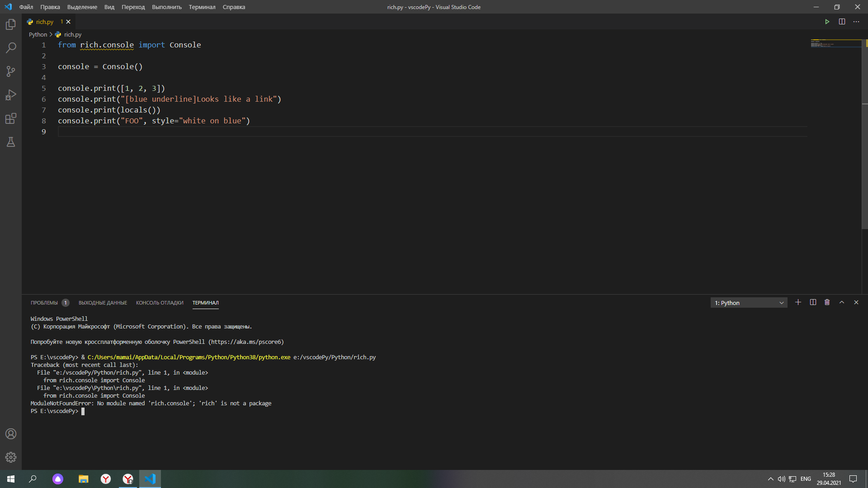Open the Search view in activity bar

[x=11, y=48]
